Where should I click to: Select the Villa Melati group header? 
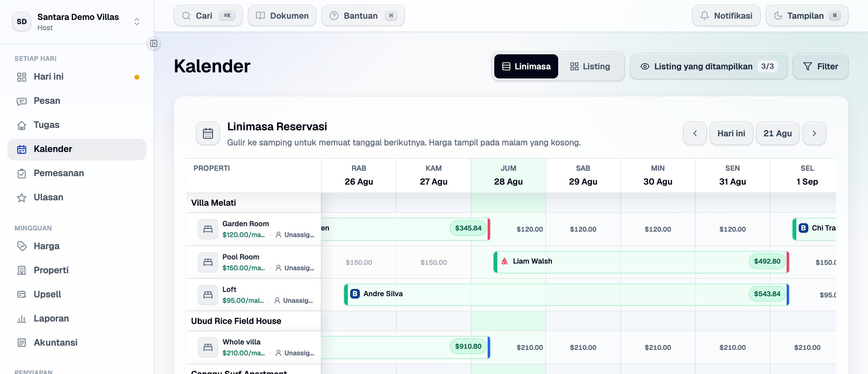[x=254, y=203]
